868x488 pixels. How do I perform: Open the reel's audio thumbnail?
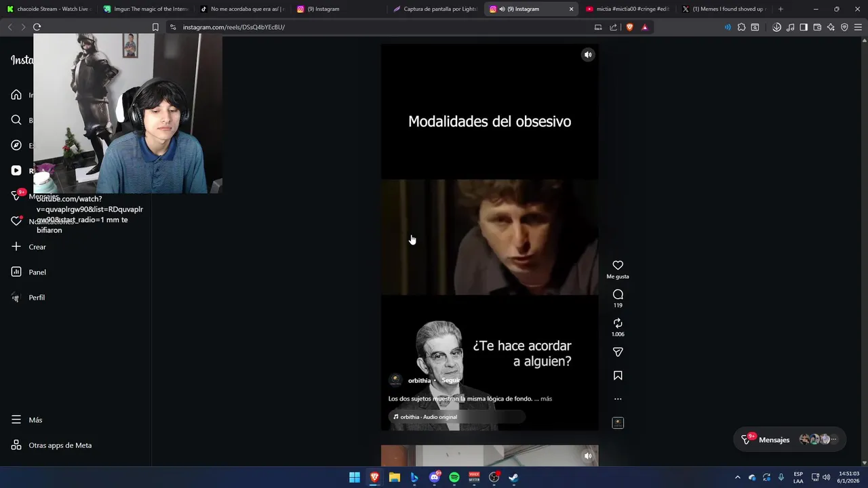[618, 423]
